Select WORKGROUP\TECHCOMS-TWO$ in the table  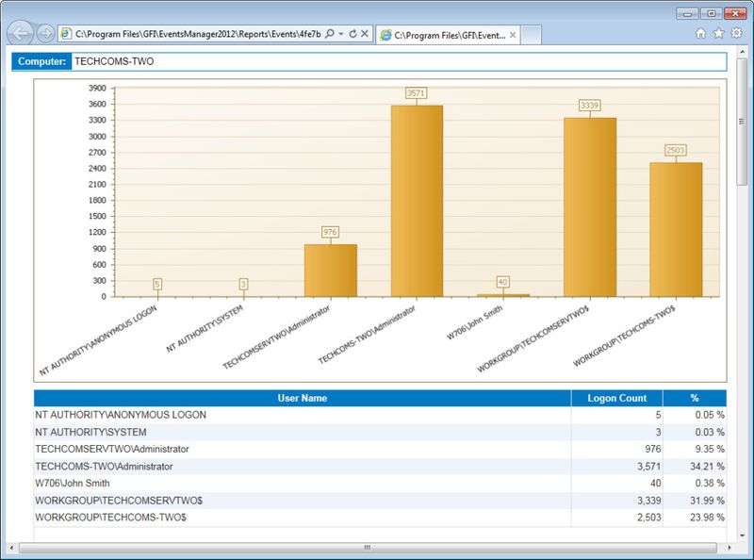tap(110, 518)
